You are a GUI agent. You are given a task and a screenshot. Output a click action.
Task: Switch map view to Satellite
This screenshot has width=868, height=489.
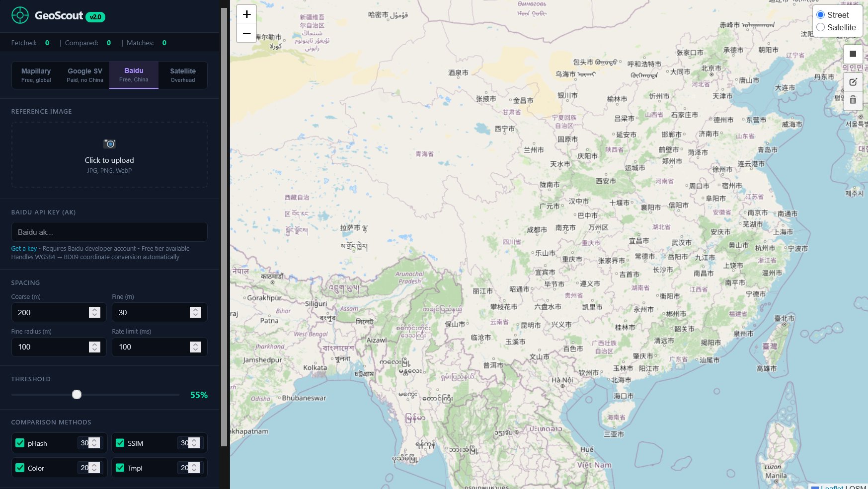pos(820,27)
